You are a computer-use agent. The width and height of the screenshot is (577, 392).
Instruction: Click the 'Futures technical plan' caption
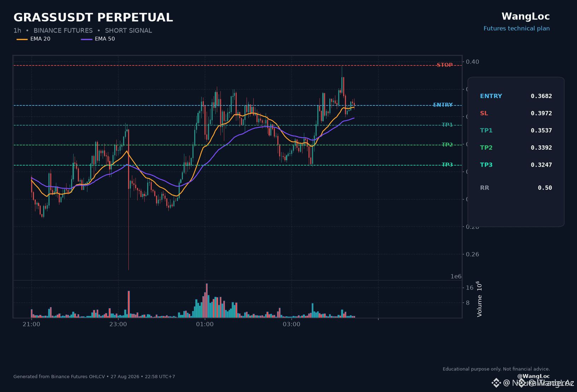(x=517, y=29)
